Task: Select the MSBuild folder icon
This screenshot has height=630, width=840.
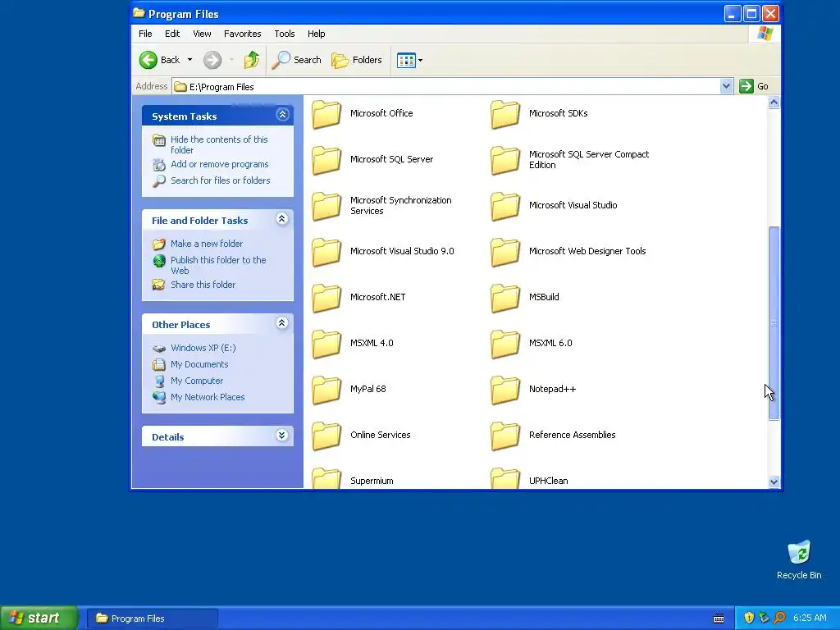Action: pyautogui.click(x=505, y=298)
